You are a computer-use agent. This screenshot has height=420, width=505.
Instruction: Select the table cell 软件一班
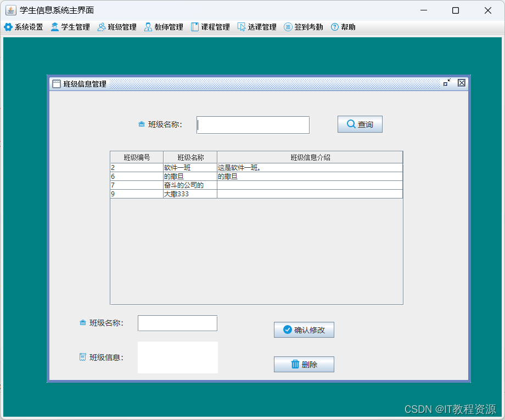(190, 168)
